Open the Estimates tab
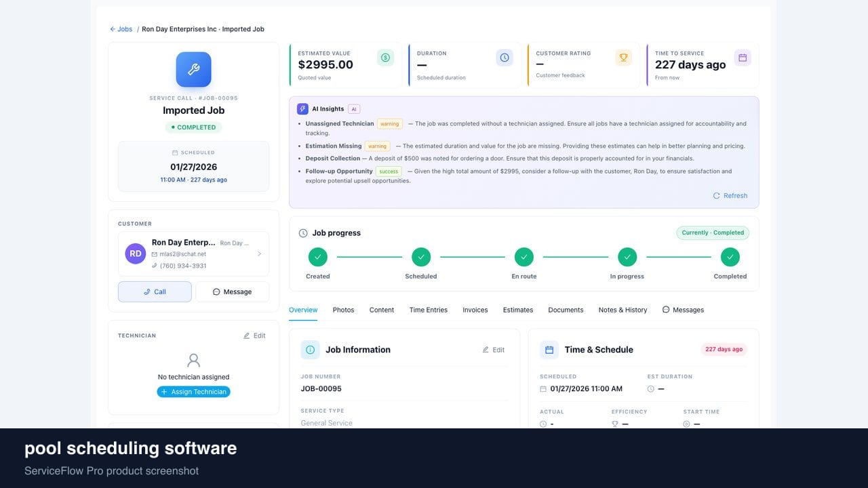This screenshot has height=488, width=868. tap(518, 310)
